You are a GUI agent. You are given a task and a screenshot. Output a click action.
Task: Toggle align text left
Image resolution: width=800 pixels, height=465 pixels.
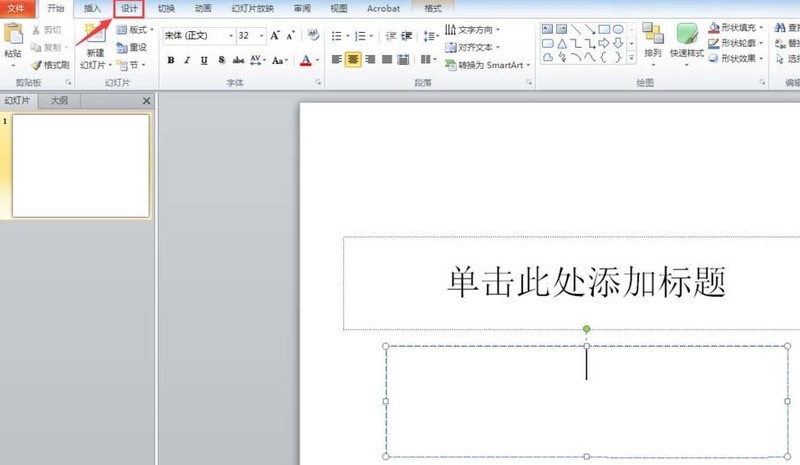click(336, 60)
